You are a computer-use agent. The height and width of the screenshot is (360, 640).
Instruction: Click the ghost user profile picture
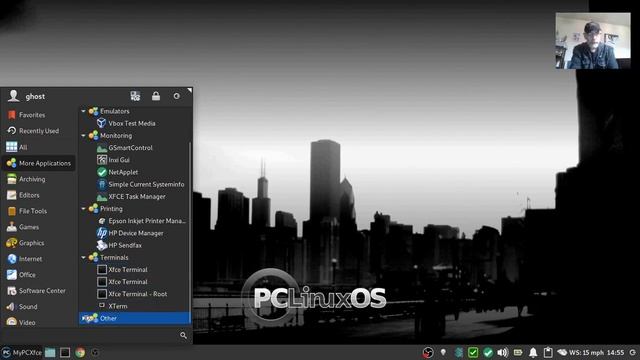point(13,96)
